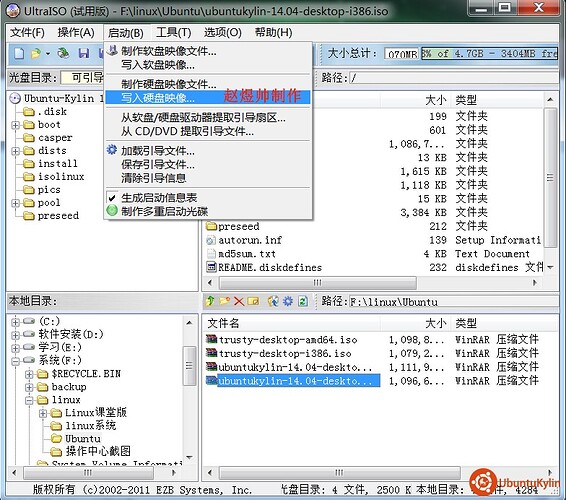
Task: Click the UltraISO app icon in title bar
Action: pyautogui.click(x=13, y=10)
